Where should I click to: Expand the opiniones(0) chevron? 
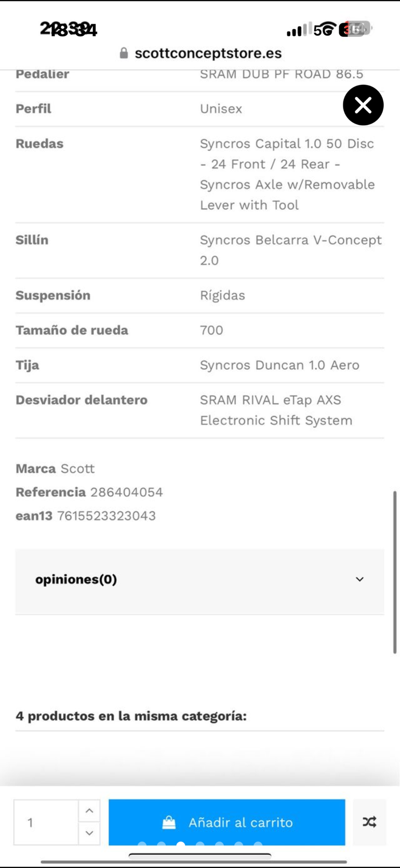point(359,579)
